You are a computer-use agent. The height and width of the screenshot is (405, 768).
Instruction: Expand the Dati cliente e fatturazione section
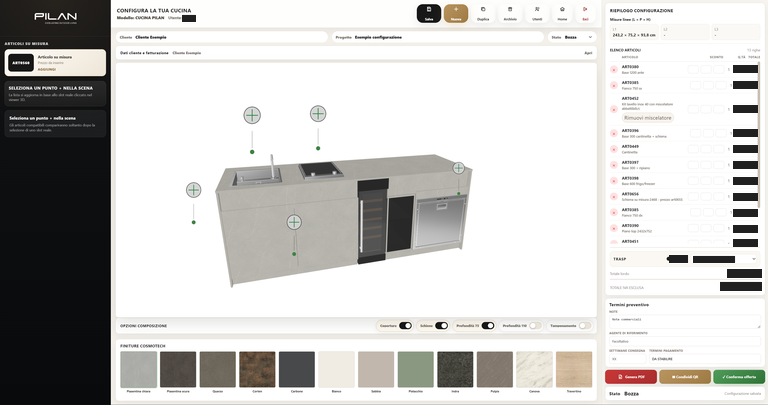click(x=356, y=53)
